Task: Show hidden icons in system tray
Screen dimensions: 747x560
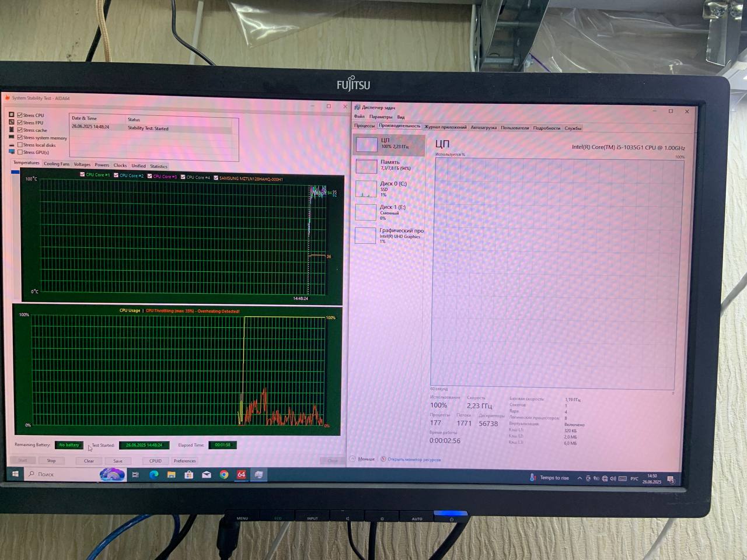Action: tap(580, 478)
